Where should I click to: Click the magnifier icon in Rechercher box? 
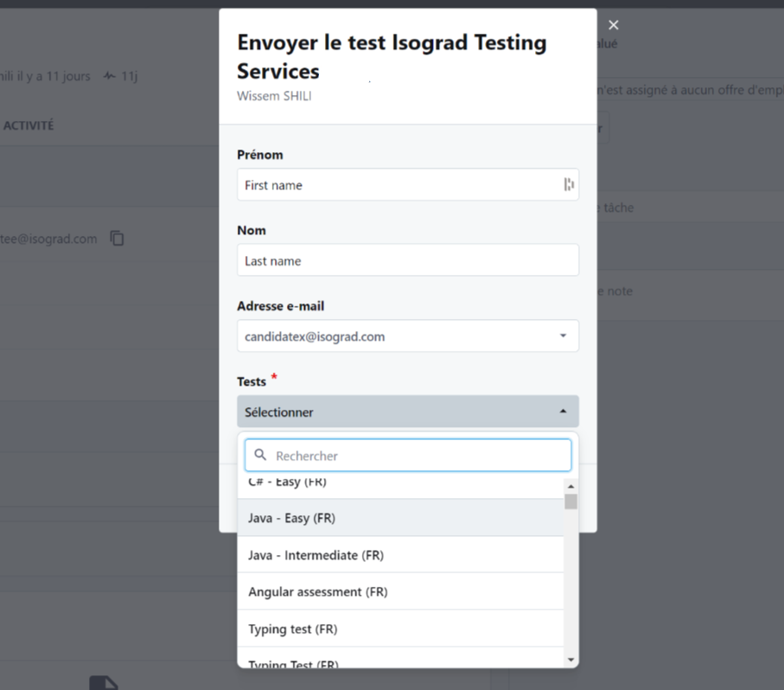point(260,455)
